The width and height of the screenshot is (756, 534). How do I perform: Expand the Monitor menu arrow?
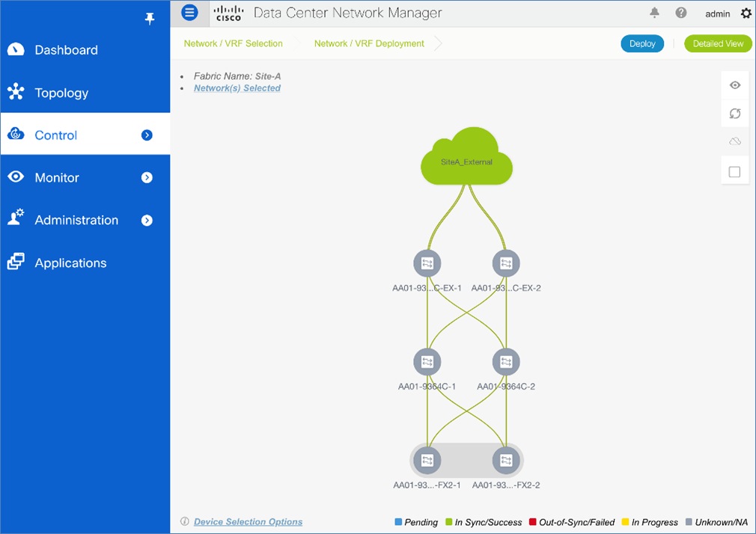tap(147, 177)
